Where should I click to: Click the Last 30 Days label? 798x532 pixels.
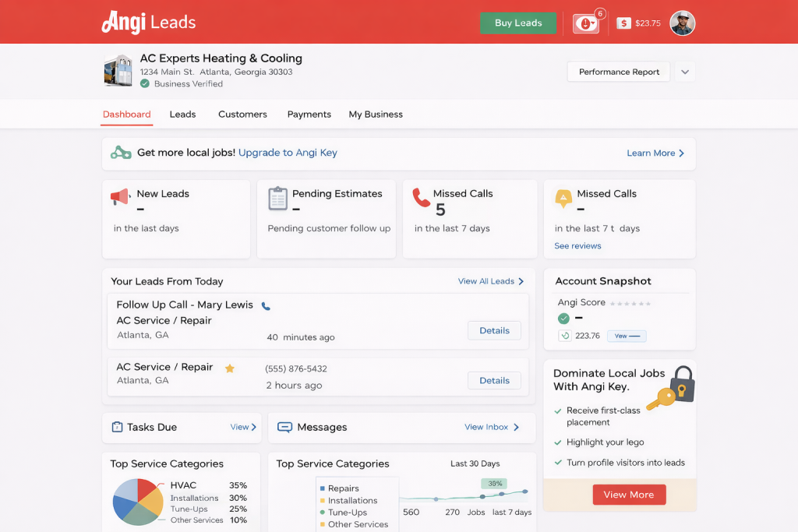(475, 464)
